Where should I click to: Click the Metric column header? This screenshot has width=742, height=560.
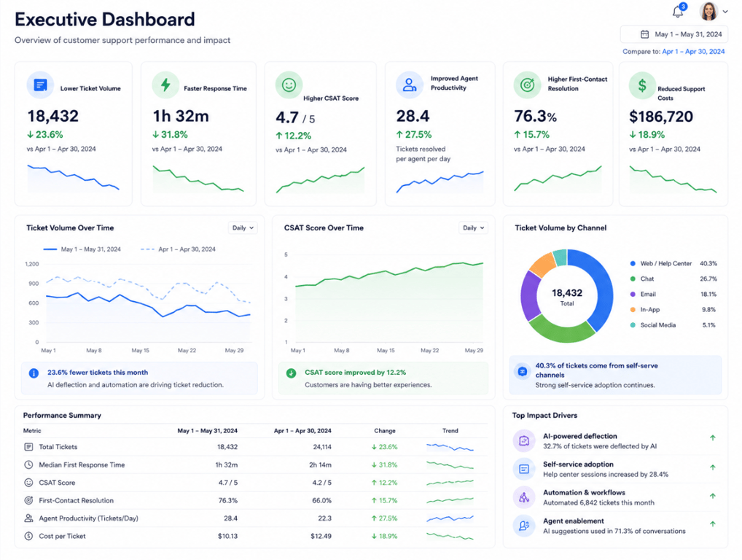point(32,431)
